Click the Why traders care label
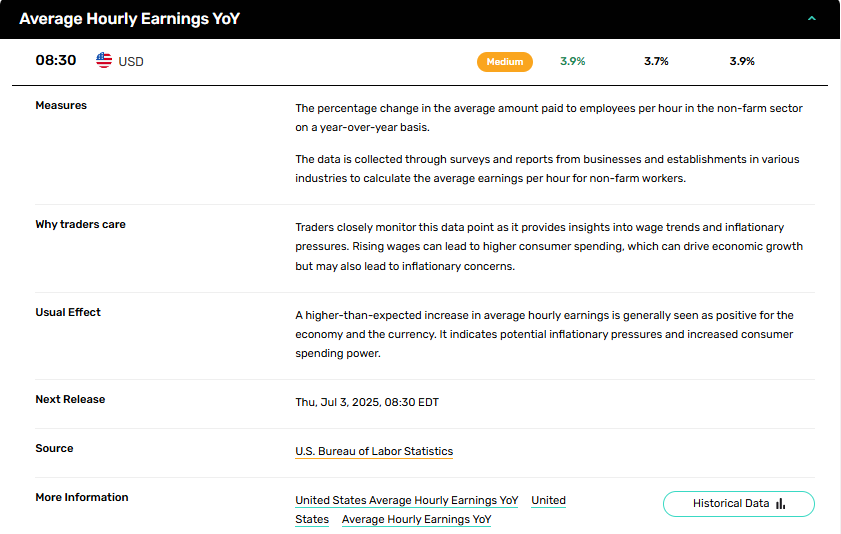The height and width of the screenshot is (534, 841). 80,224
